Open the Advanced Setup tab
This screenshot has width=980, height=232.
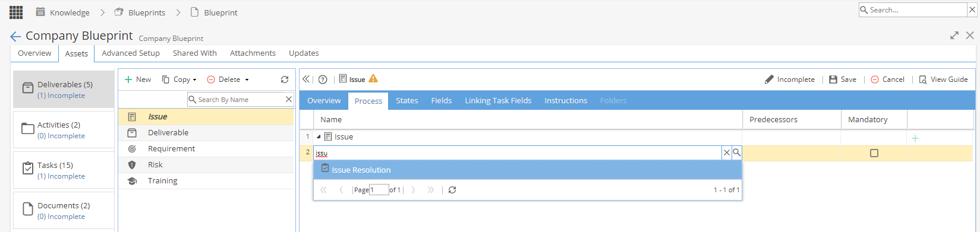(x=131, y=53)
